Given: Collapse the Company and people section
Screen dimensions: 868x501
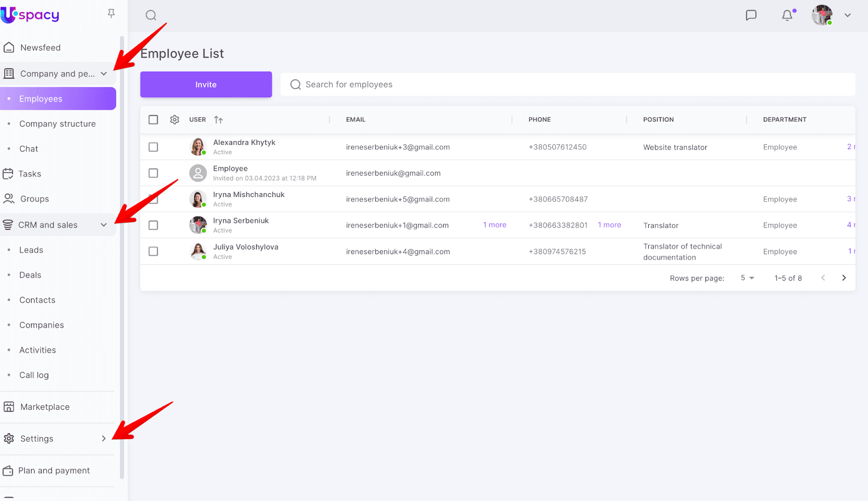Looking at the screenshot, I should (104, 74).
